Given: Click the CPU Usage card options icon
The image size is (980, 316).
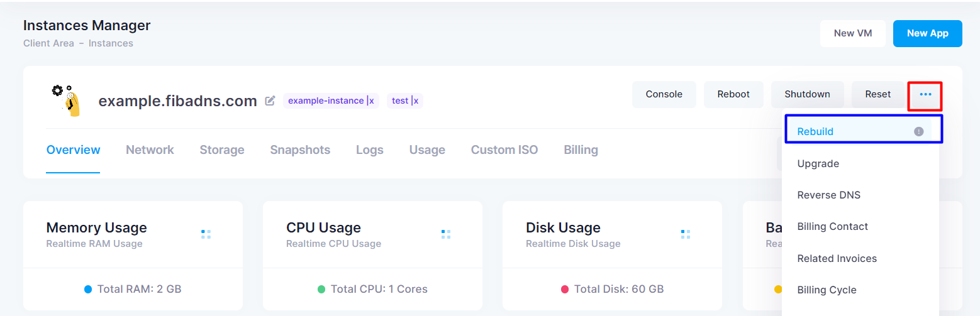Looking at the screenshot, I should coord(446,234).
